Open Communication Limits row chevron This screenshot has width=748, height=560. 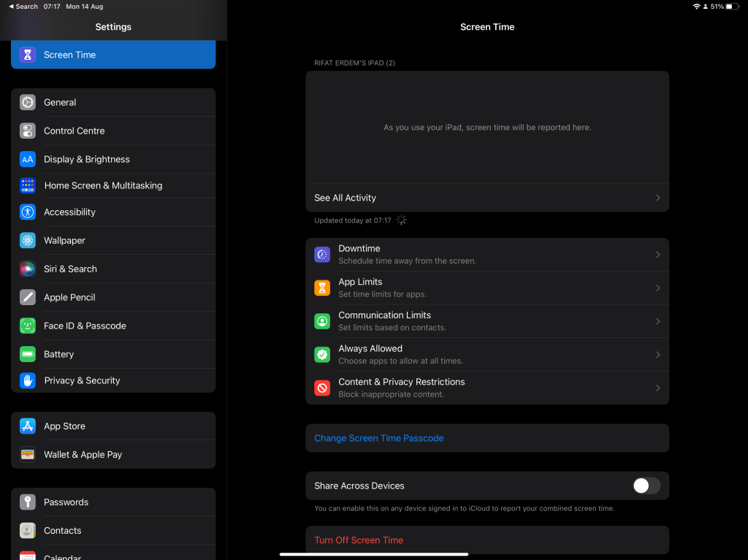(x=658, y=321)
